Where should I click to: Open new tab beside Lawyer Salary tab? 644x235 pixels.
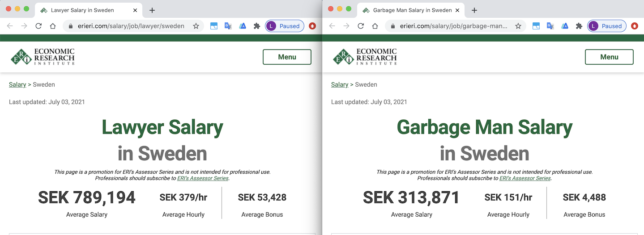pyautogui.click(x=152, y=10)
